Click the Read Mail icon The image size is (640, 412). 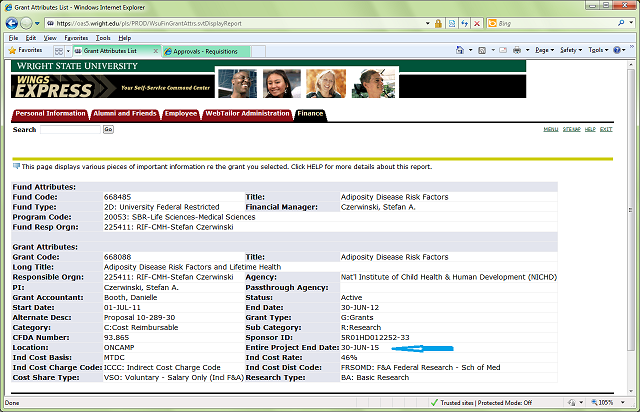click(503, 50)
